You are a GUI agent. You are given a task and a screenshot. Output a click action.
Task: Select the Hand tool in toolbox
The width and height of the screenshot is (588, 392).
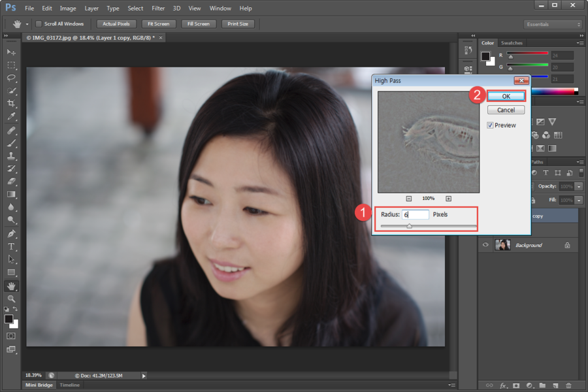tap(11, 286)
